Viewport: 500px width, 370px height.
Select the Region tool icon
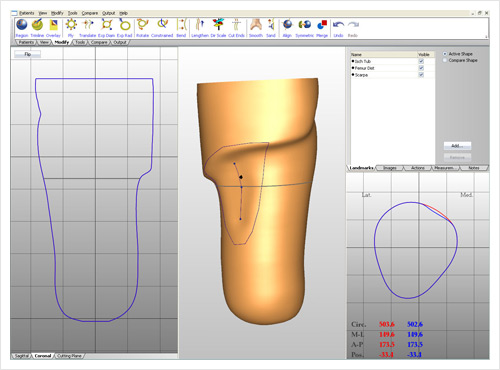(x=22, y=25)
